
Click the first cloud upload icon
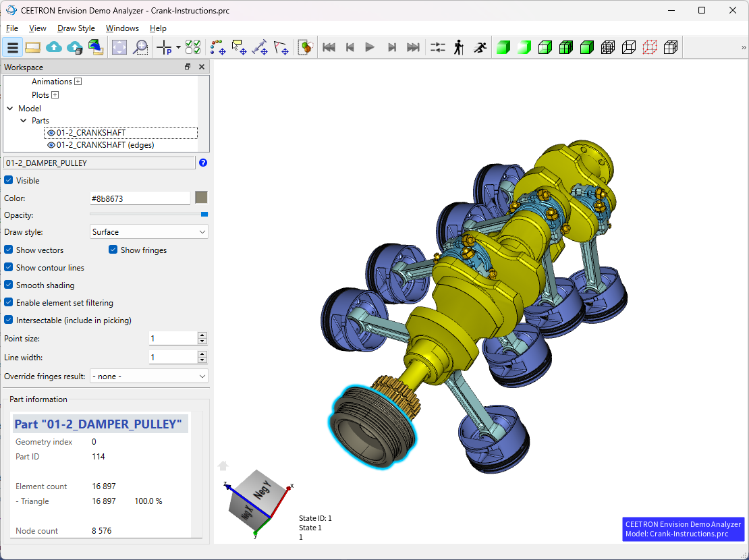click(x=54, y=47)
